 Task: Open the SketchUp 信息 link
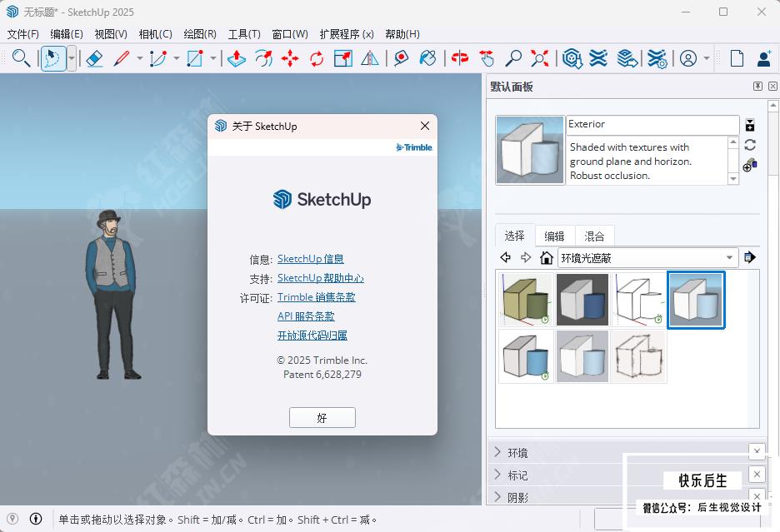[x=310, y=259]
